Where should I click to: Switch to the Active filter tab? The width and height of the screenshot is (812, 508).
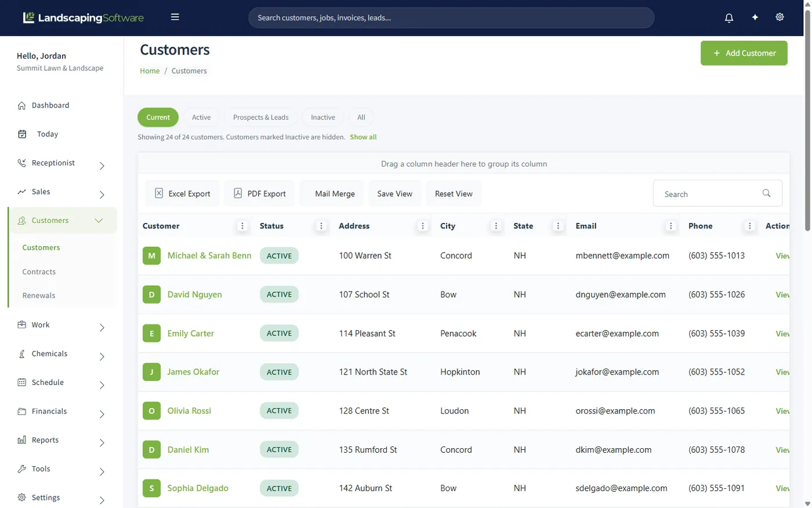tap(201, 117)
